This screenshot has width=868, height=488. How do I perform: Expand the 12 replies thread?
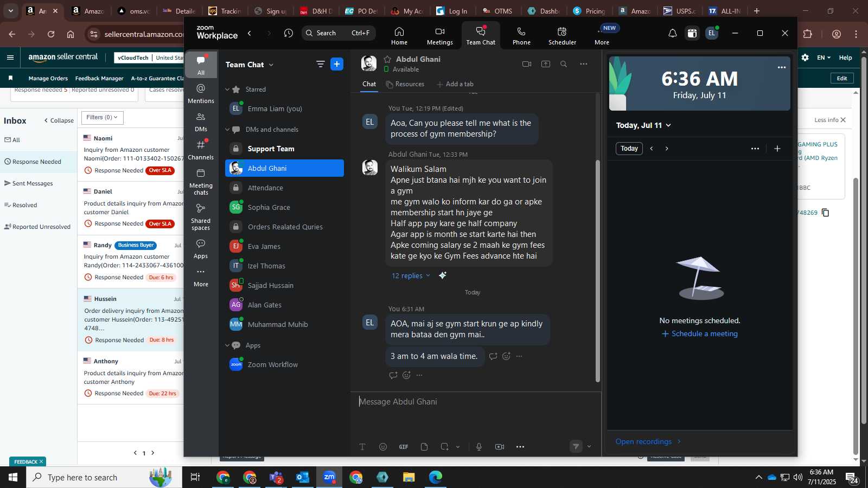411,275
